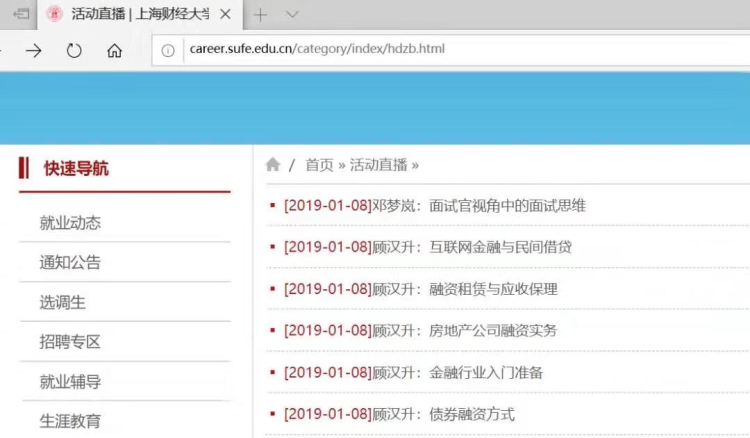The image size is (750, 438).
Task: Go to browser home page icon
Action: coord(114,50)
